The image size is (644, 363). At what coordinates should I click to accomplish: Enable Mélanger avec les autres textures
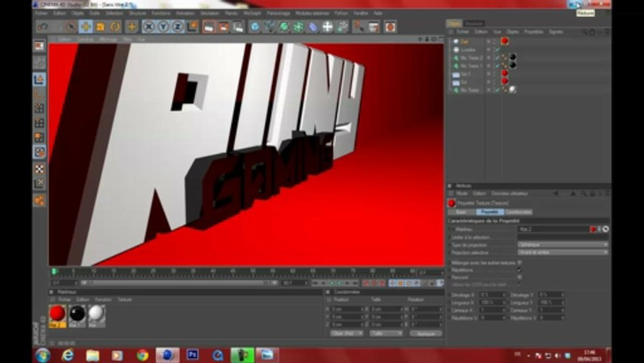point(520,262)
